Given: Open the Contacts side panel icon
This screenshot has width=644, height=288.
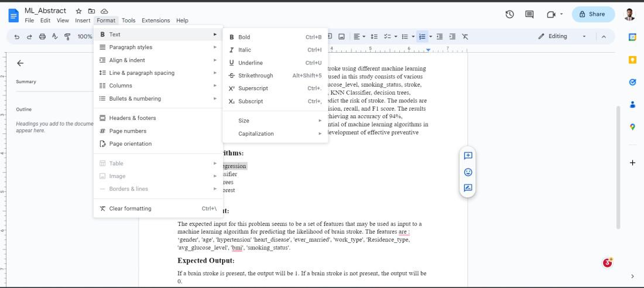Looking at the screenshot, I should point(632,105).
